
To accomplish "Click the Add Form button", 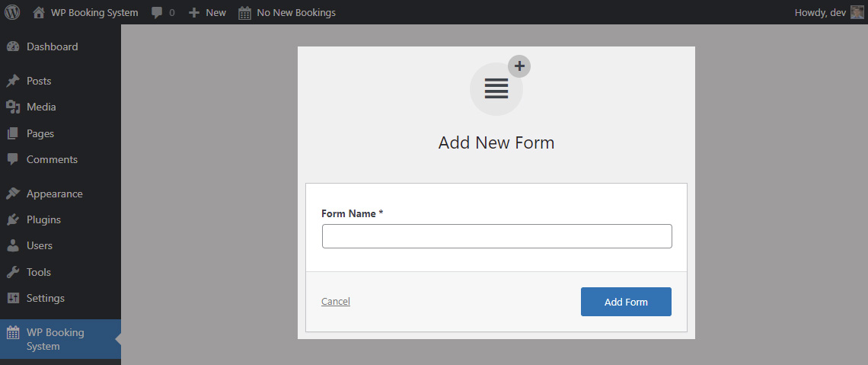I will (x=626, y=302).
